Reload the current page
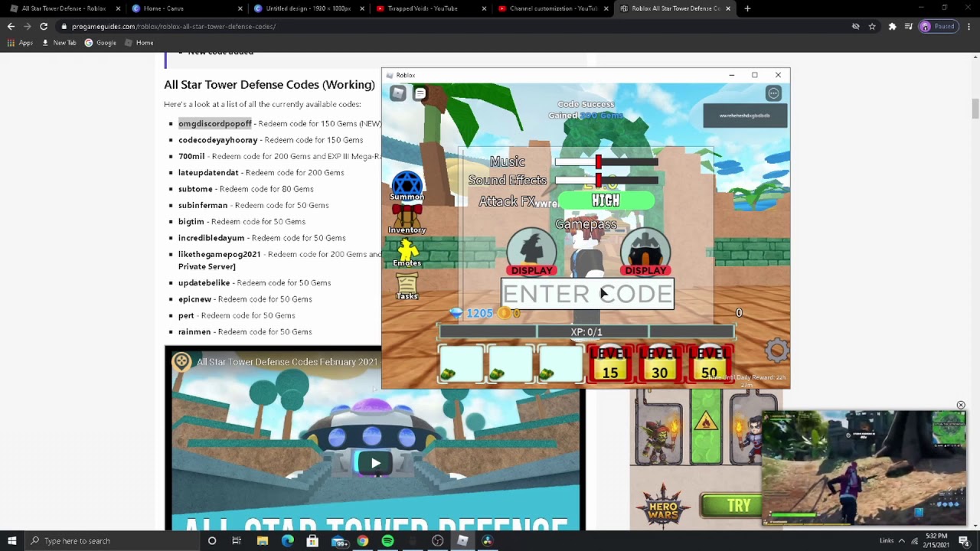The height and width of the screenshot is (551, 980). pos(44,26)
